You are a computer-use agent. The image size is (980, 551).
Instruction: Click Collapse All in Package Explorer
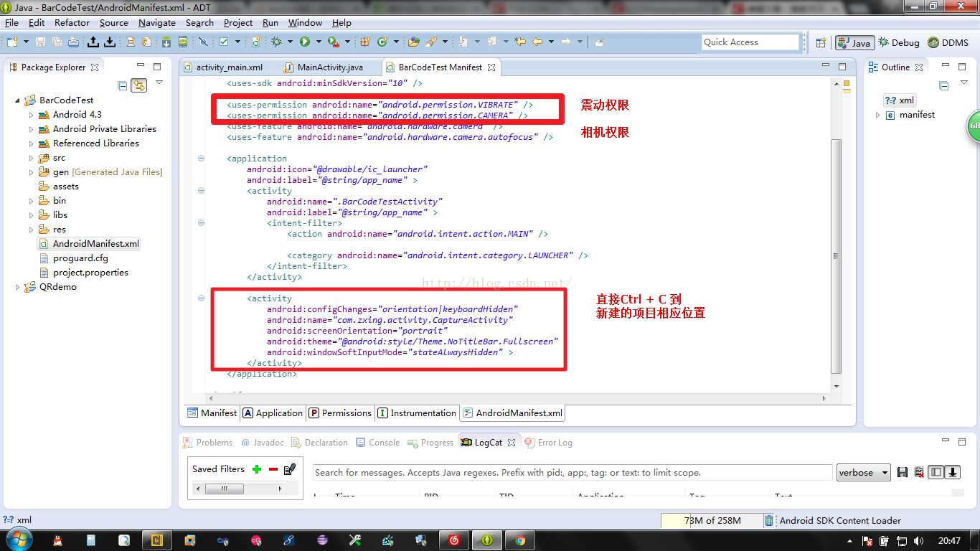(x=123, y=85)
